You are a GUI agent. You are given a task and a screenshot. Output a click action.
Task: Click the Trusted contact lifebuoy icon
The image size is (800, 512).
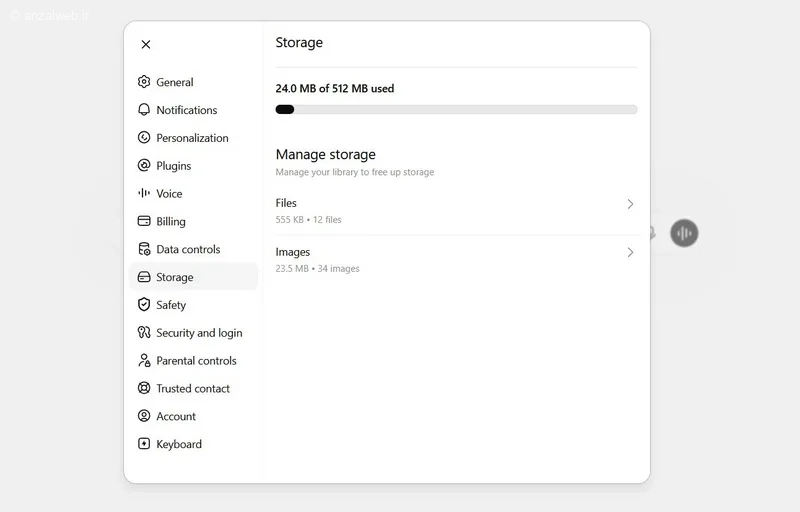144,388
